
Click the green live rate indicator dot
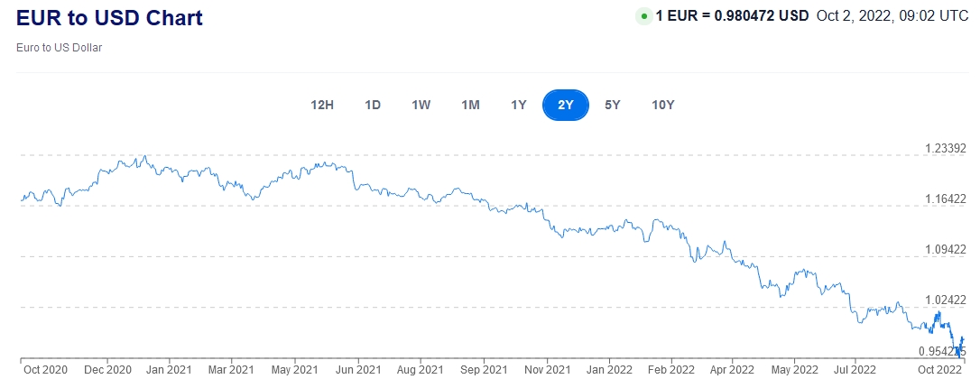[x=643, y=16]
